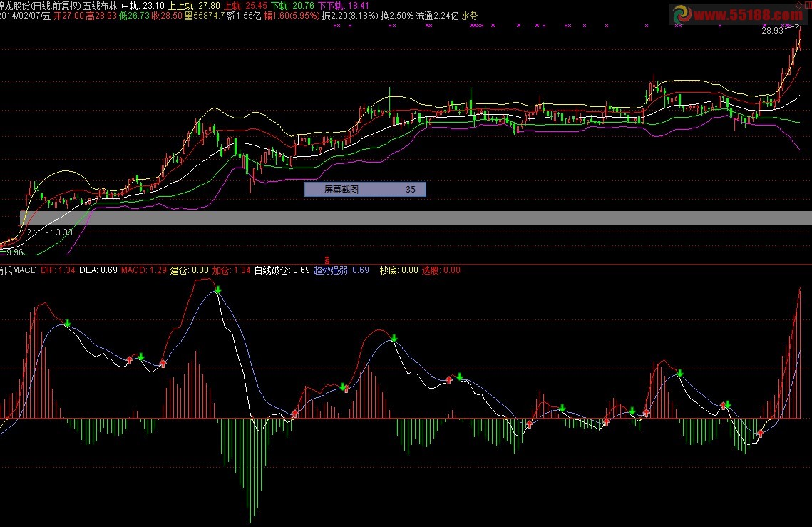Click the MACD: 1.29 value
Screen dimensions: 812x527
[144, 270]
